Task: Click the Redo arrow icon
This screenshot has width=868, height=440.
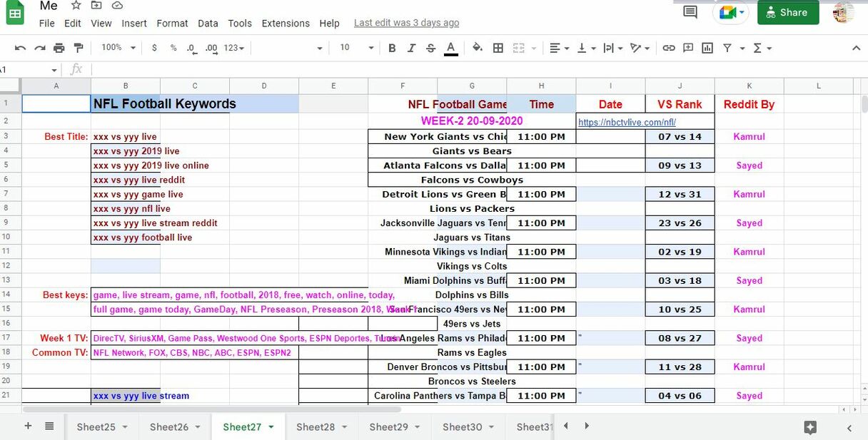Action: coord(40,48)
